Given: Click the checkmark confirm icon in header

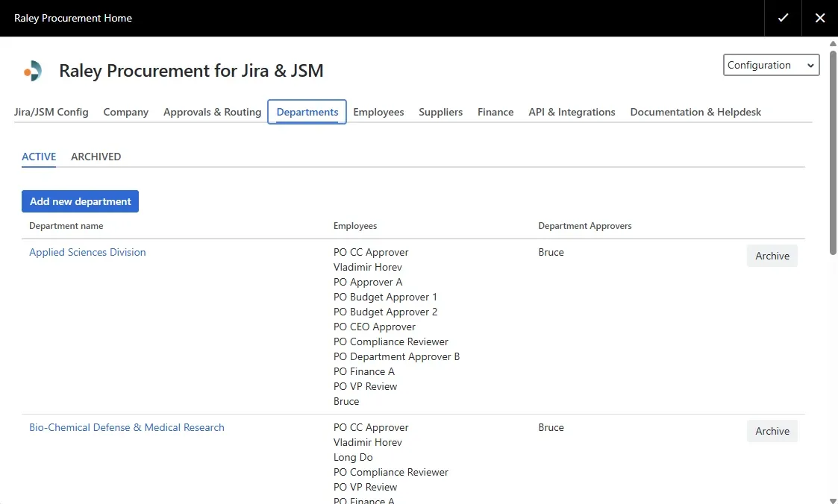Looking at the screenshot, I should 783,18.
